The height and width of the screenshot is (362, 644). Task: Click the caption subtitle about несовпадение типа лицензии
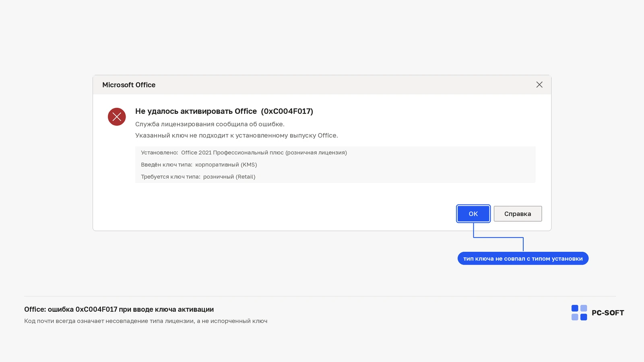146,321
